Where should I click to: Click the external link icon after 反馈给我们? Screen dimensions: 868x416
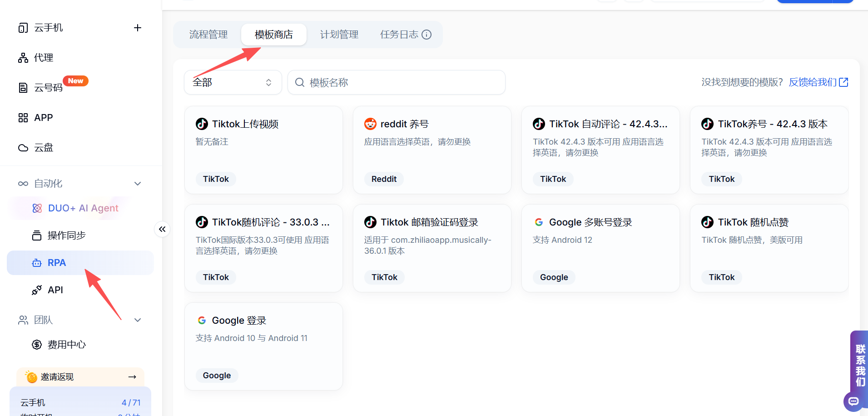pos(843,82)
